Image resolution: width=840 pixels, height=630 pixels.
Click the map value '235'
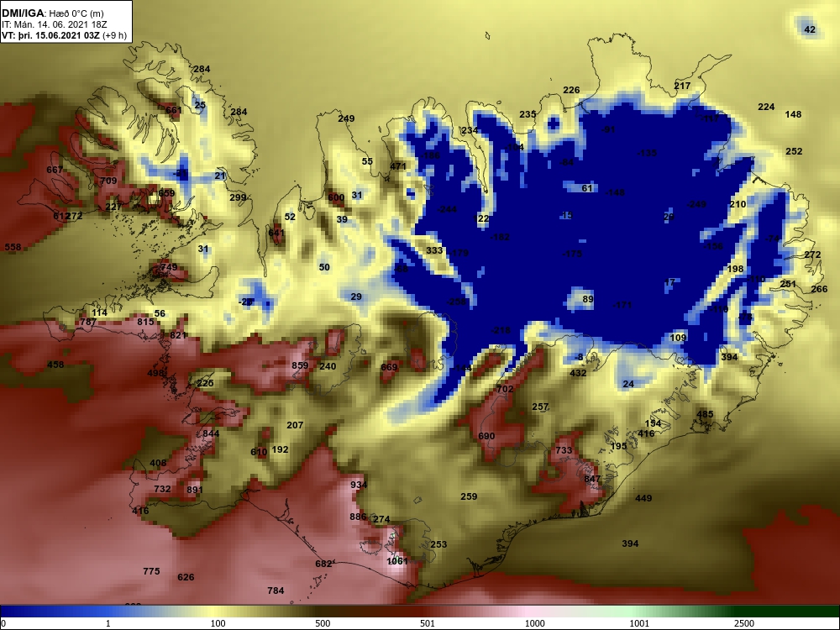click(528, 114)
